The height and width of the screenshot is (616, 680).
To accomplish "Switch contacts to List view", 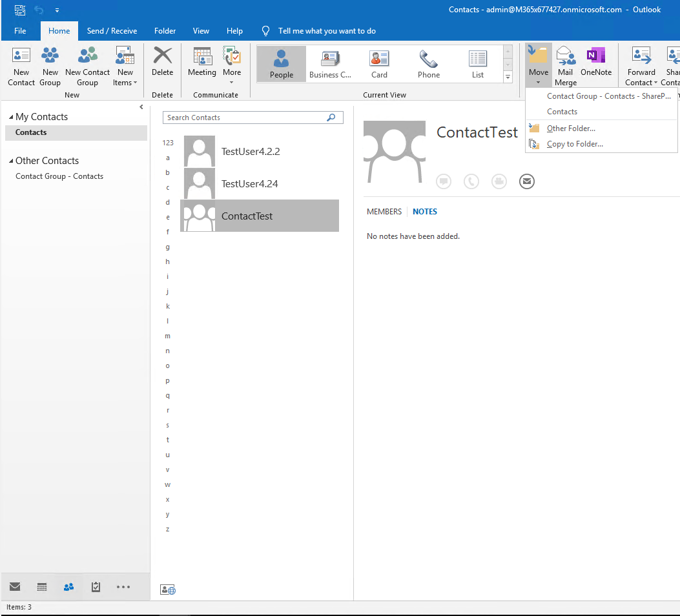I will (477, 63).
